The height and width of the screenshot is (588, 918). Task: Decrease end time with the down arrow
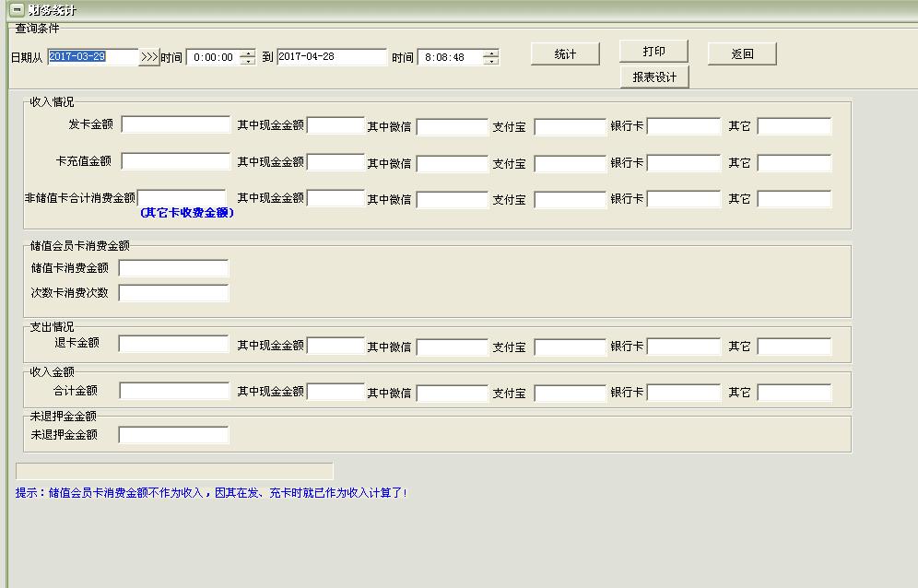[490, 62]
